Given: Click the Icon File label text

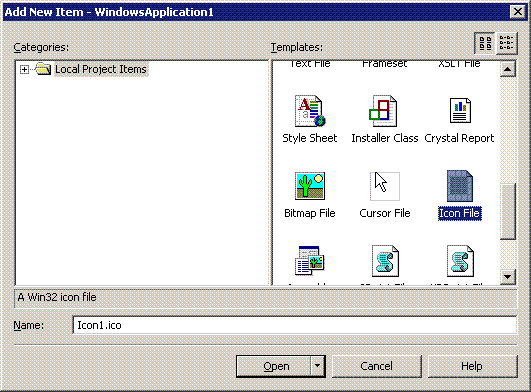Looking at the screenshot, I should (460, 213).
